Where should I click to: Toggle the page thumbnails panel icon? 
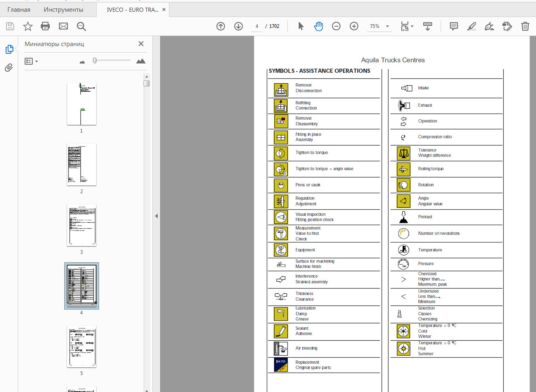[x=9, y=49]
